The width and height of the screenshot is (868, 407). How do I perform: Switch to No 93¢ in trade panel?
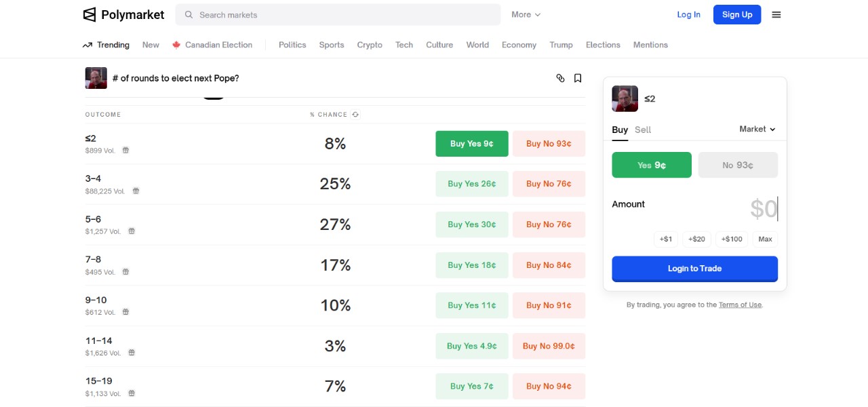[738, 165]
